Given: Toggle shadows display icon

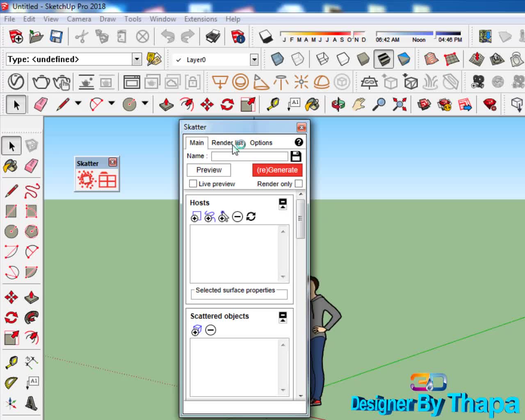Looking at the screenshot, I should (x=266, y=37).
